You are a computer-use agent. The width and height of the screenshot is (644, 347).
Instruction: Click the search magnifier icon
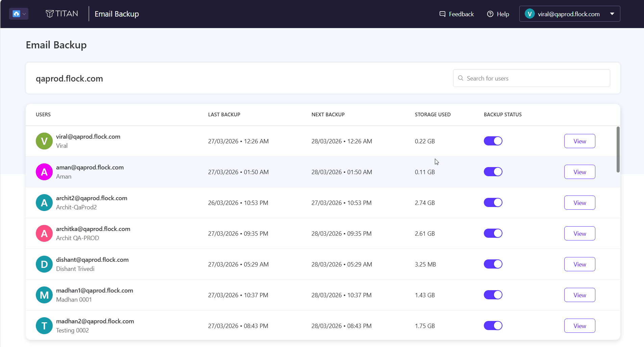461,78
